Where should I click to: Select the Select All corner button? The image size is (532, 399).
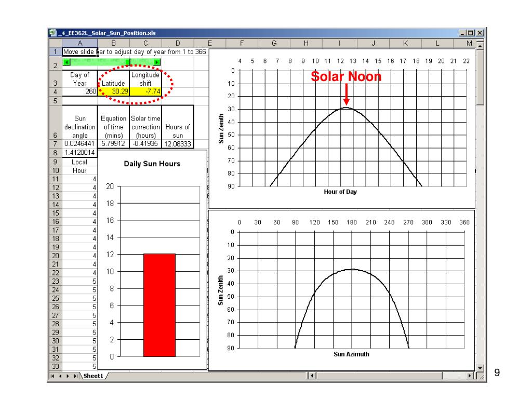(x=55, y=43)
